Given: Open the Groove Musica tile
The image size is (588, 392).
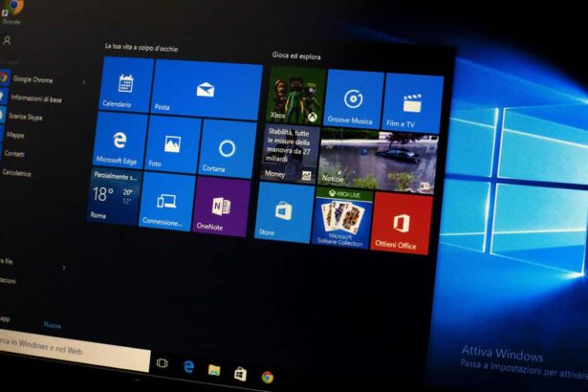Looking at the screenshot, I should pos(353,99).
